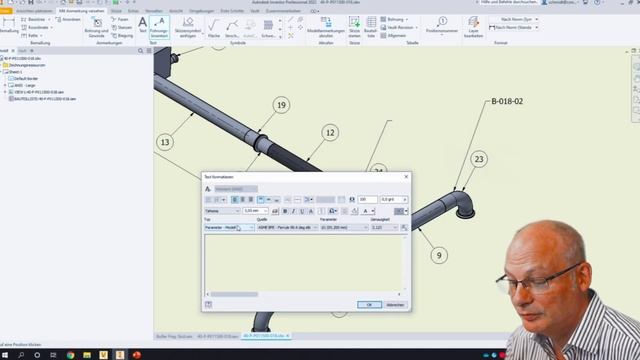Click the add parameter icon beside Genauigkeit
The width and height of the screenshot is (640, 360).
click(x=404, y=228)
